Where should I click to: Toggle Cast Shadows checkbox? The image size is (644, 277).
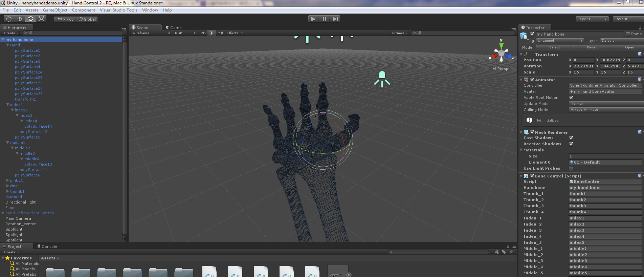tap(571, 138)
